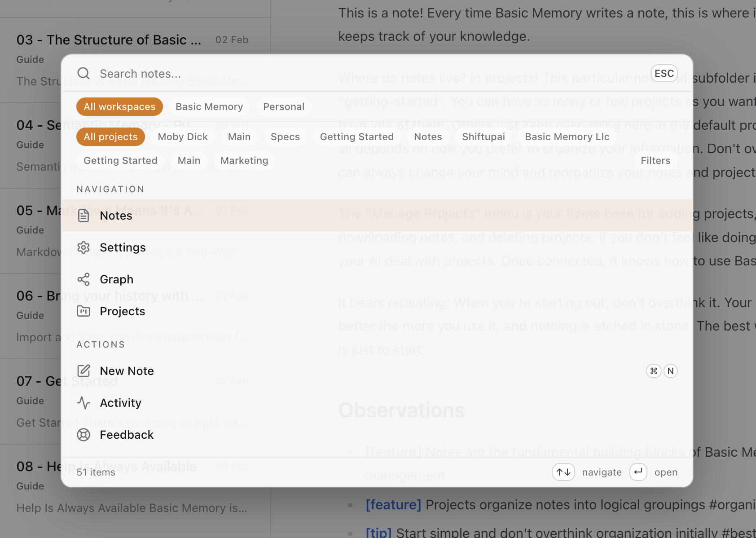The width and height of the screenshot is (756, 538).
Task: Choose the New Note action
Action: click(x=377, y=371)
